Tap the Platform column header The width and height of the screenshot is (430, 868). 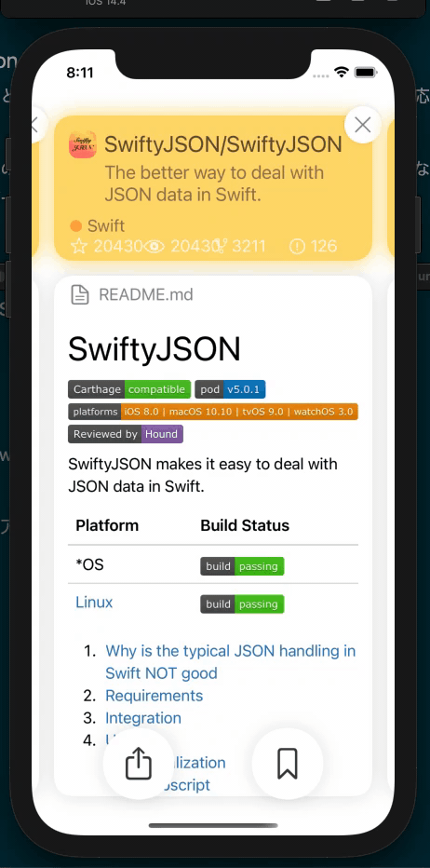[x=107, y=525]
